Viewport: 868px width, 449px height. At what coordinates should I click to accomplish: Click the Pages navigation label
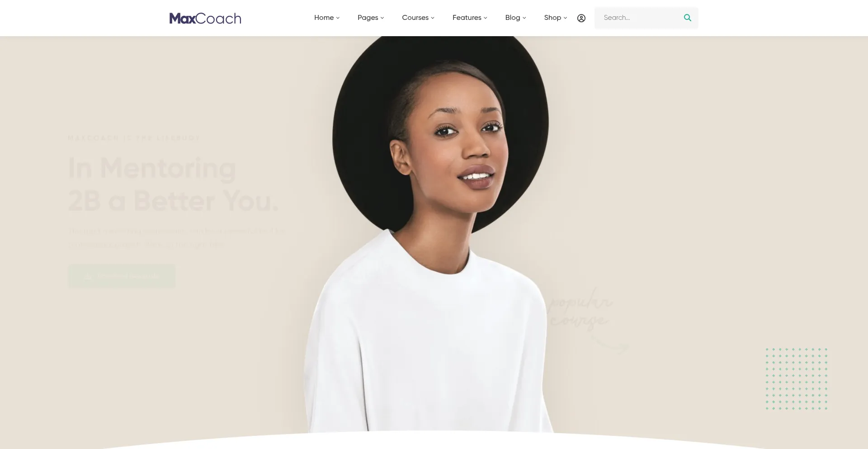[x=368, y=18]
